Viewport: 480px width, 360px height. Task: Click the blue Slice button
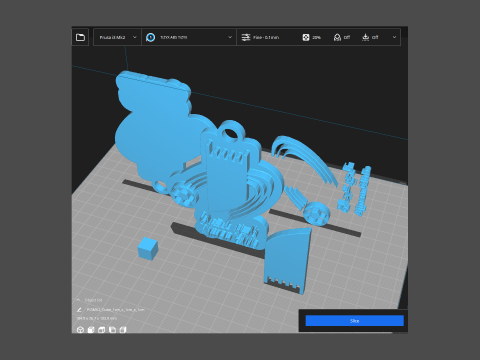355,321
